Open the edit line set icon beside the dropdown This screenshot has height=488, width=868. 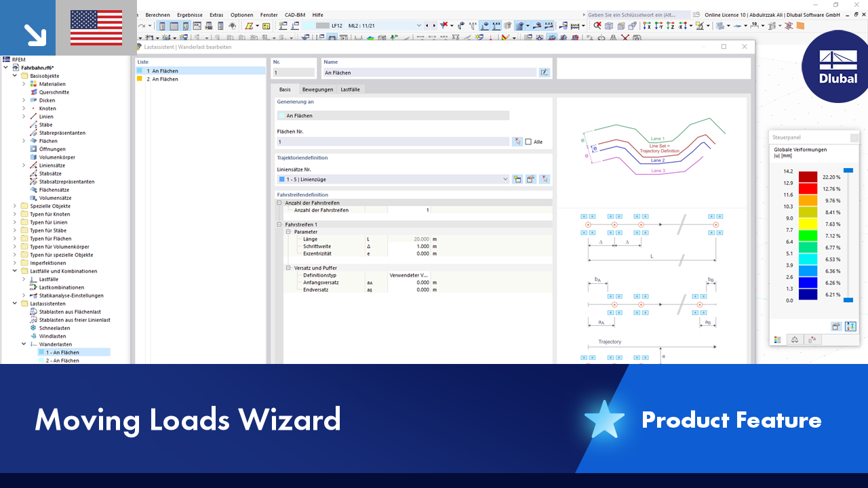point(532,178)
